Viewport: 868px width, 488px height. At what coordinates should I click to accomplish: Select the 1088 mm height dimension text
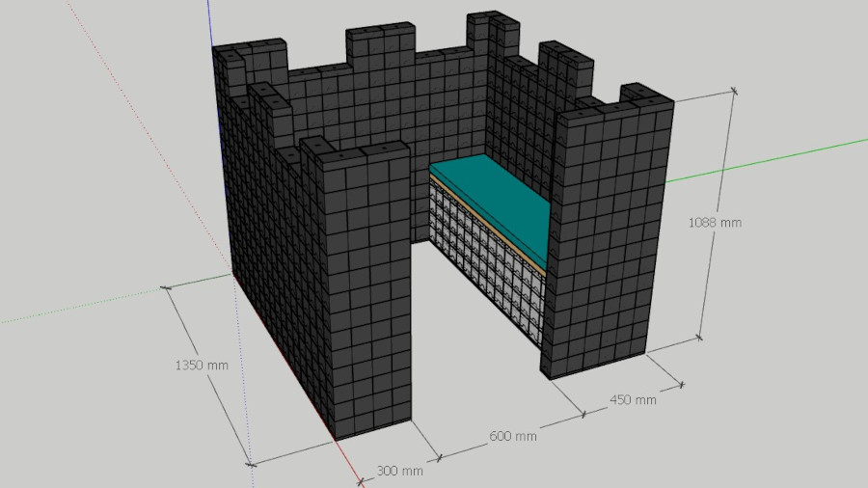pos(714,222)
